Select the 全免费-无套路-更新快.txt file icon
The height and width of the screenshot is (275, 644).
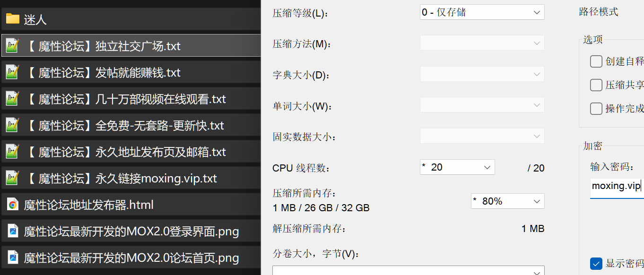pos(12,125)
